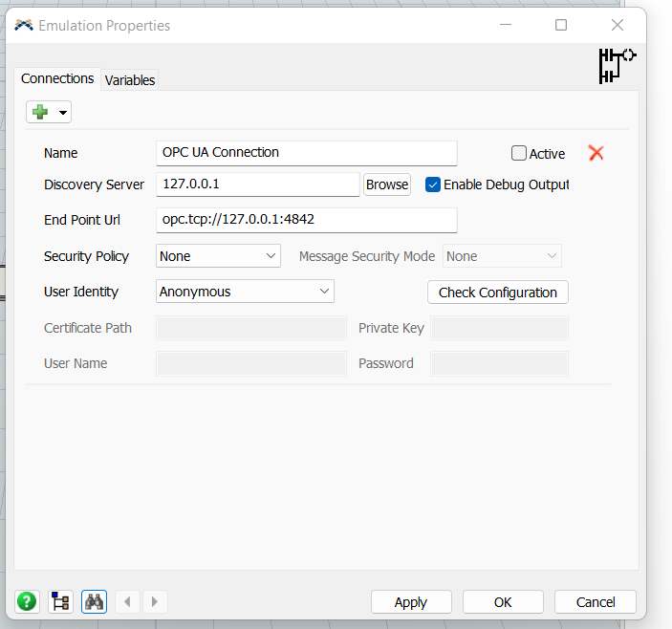
Task: Open the tree view icon
Action: pos(60,601)
